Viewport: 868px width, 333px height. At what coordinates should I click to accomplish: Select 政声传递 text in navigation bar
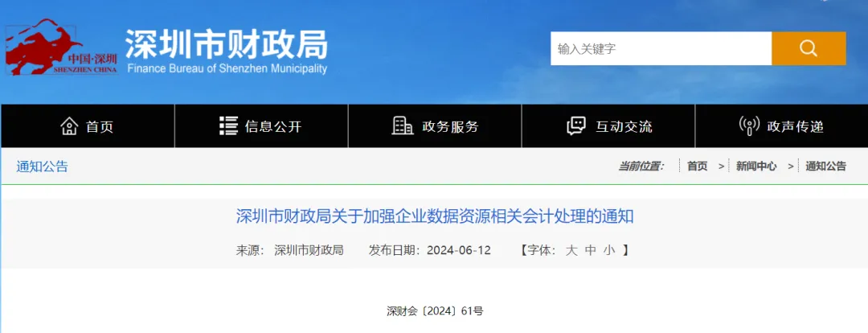[x=795, y=127]
